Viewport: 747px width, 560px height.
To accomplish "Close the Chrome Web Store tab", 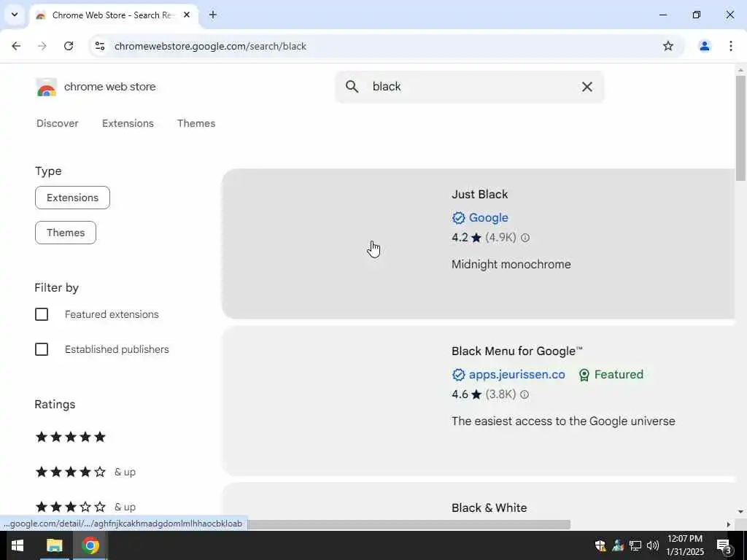I will pos(187,15).
